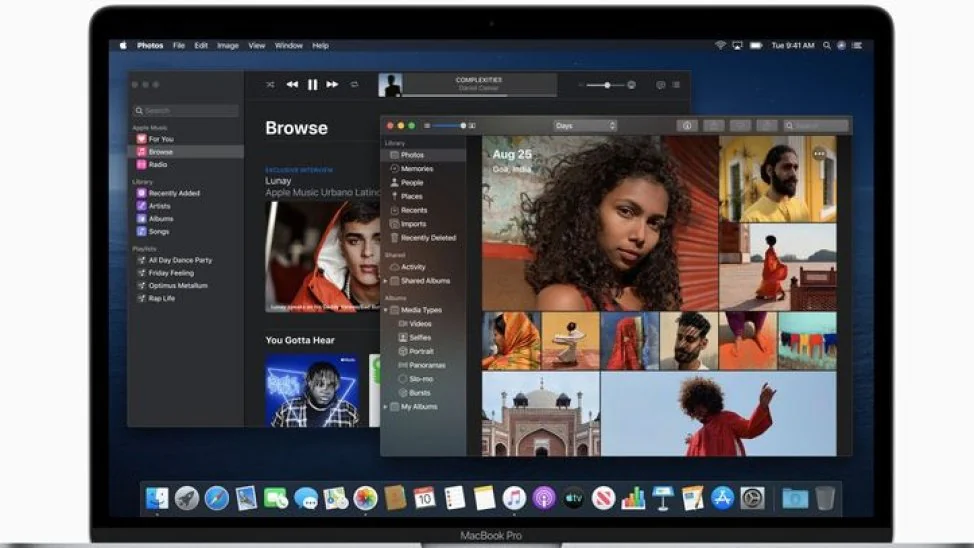Open Selfies under Media Types
Viewport: 974px width, 548px height.
tap(423, 337)
